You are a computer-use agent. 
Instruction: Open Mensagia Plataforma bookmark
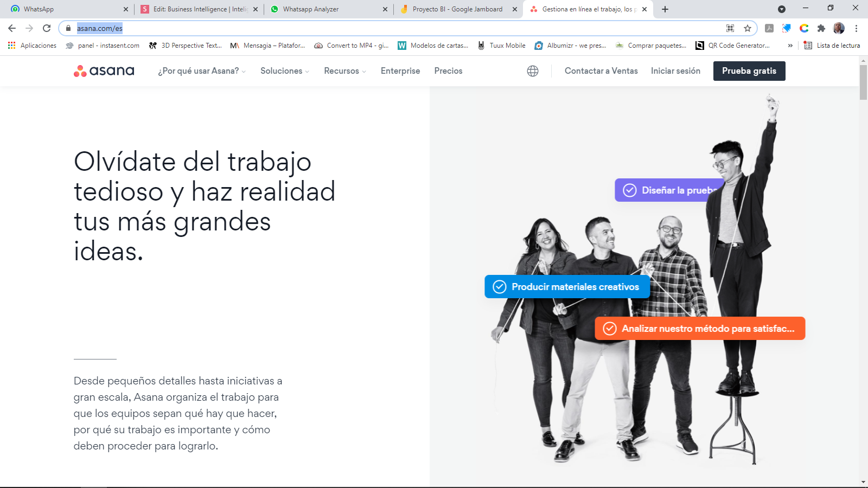(x=268, y=46)
